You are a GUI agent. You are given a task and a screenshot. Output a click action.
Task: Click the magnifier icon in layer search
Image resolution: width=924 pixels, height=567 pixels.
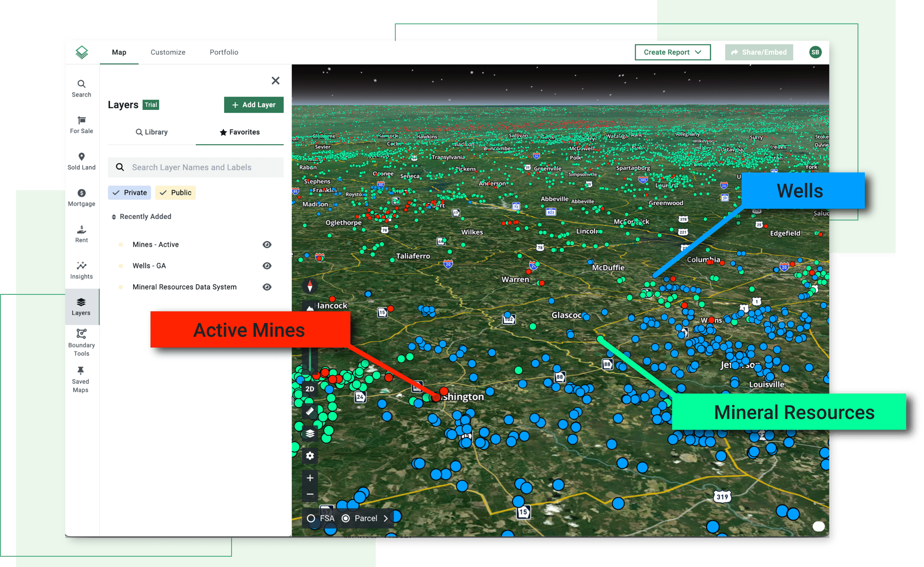click(x=120, y=167)
